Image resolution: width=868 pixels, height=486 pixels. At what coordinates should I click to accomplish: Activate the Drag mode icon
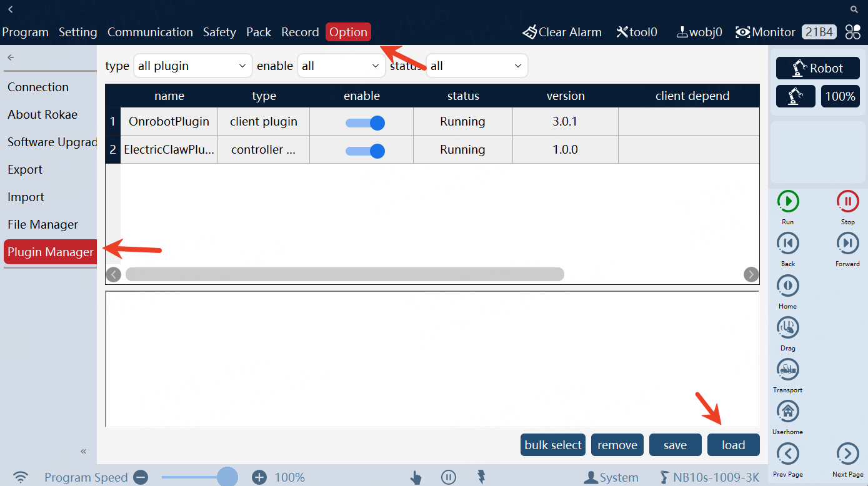(788, 327)
